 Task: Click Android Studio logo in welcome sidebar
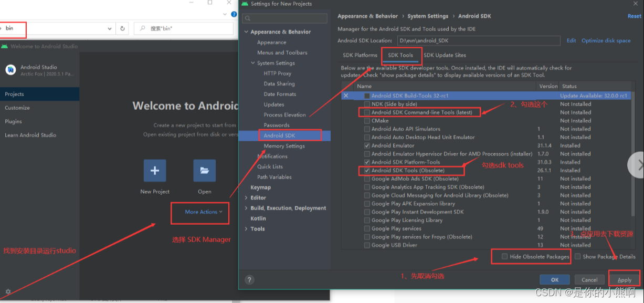click(x=10, y=69)
